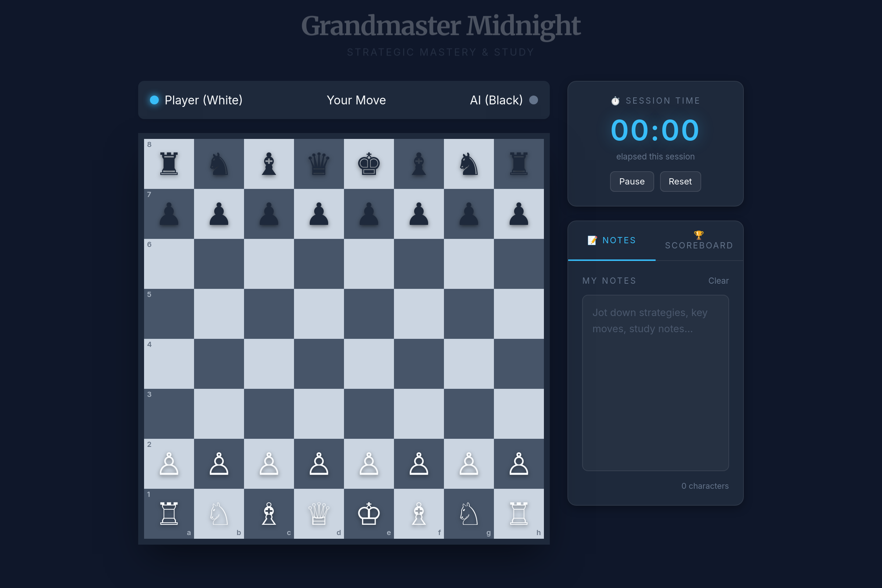The image size is (882, 588).
Task: Reset the session timer
Action: point(680,182)
